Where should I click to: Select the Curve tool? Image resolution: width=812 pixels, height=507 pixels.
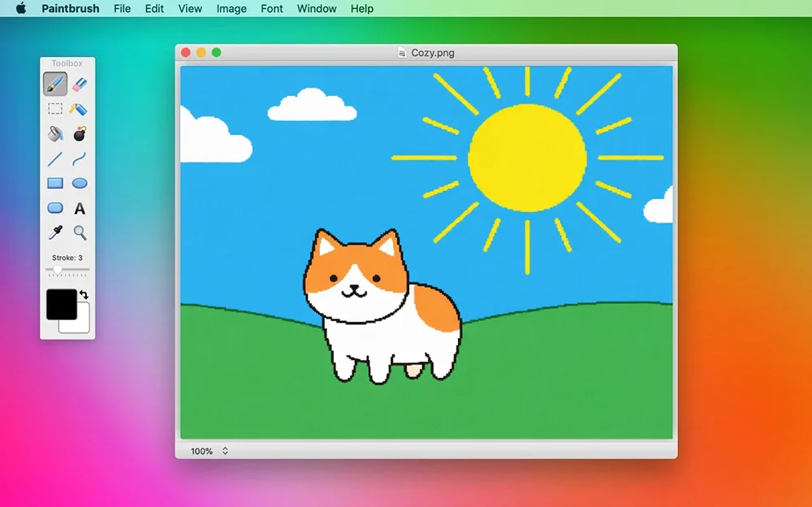(x=80, y=158)
